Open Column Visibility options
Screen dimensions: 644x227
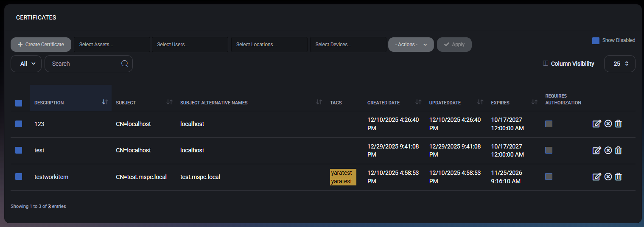[568, 64]
